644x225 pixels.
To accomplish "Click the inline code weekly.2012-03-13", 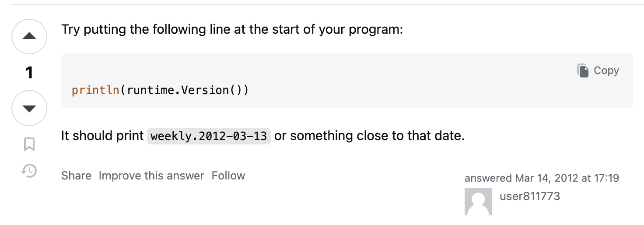I will (209, 136).
